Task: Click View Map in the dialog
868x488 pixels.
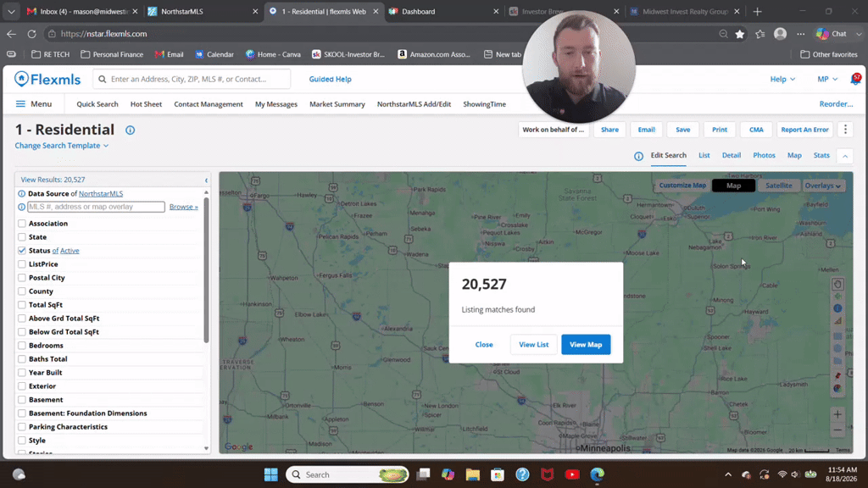Action: coord(586,344)
